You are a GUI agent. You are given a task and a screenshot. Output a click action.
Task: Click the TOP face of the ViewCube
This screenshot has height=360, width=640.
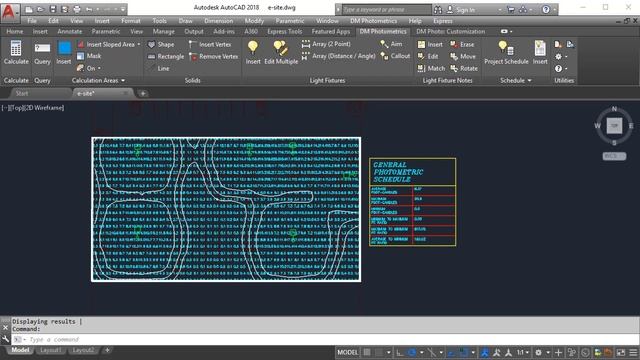(x=614, y=126)
